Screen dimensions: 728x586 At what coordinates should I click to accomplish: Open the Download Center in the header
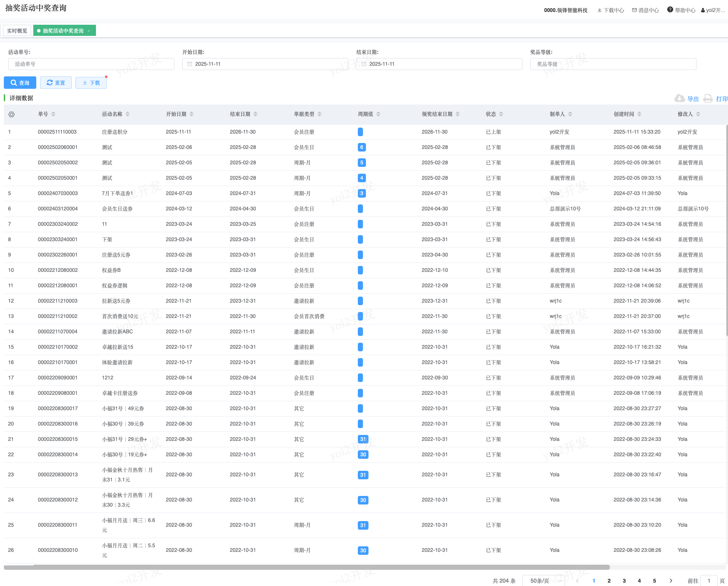(610, 10)
